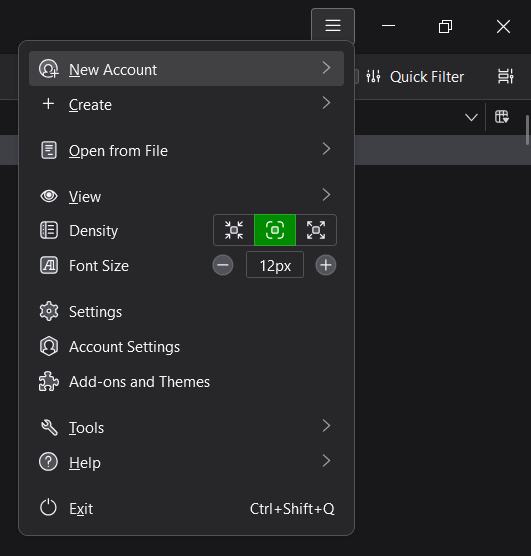Open the Quick Filter sliders icon

pos(373,77)
